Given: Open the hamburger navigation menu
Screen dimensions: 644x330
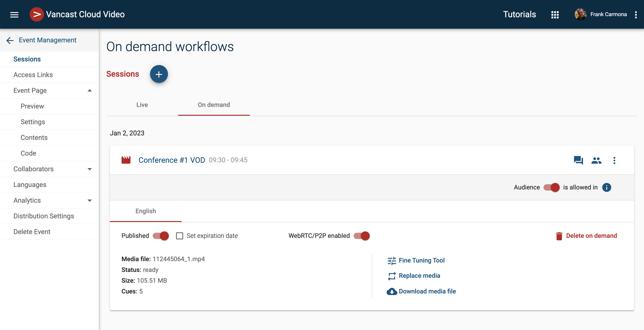Looking at the screenshot, I should click(x=14, y=15).
